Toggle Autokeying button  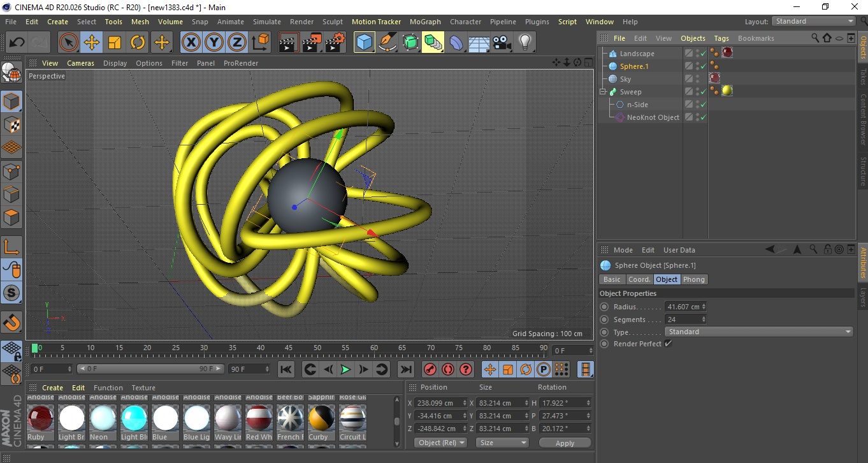(x=448, y=369)
